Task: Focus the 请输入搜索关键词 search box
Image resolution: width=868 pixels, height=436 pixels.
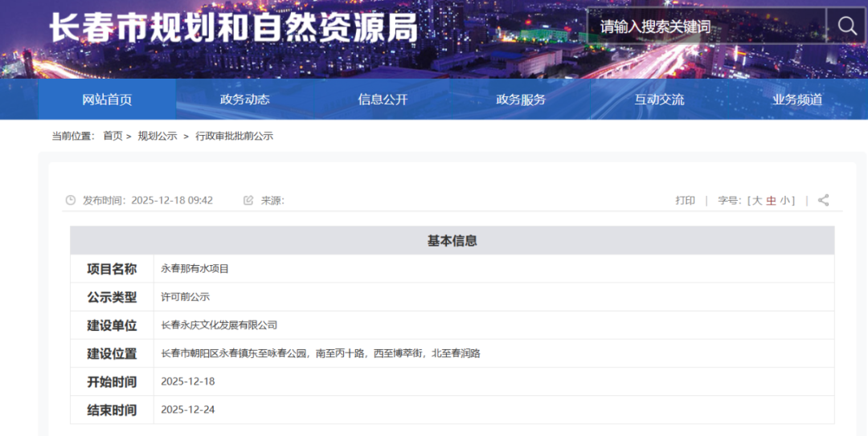Action: pyautogui.click(x=707, y=26)
